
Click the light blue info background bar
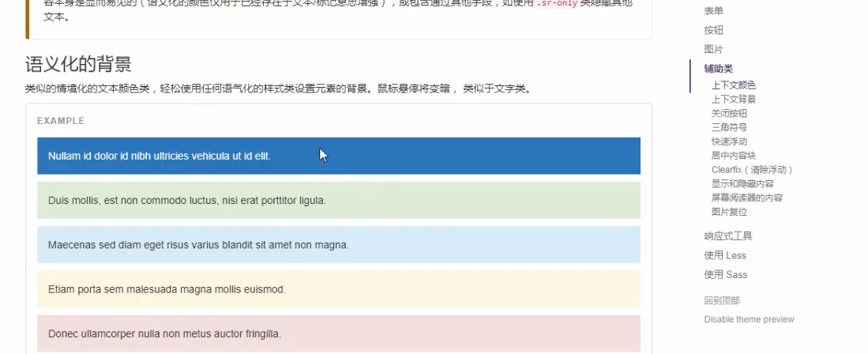[339, 244]
